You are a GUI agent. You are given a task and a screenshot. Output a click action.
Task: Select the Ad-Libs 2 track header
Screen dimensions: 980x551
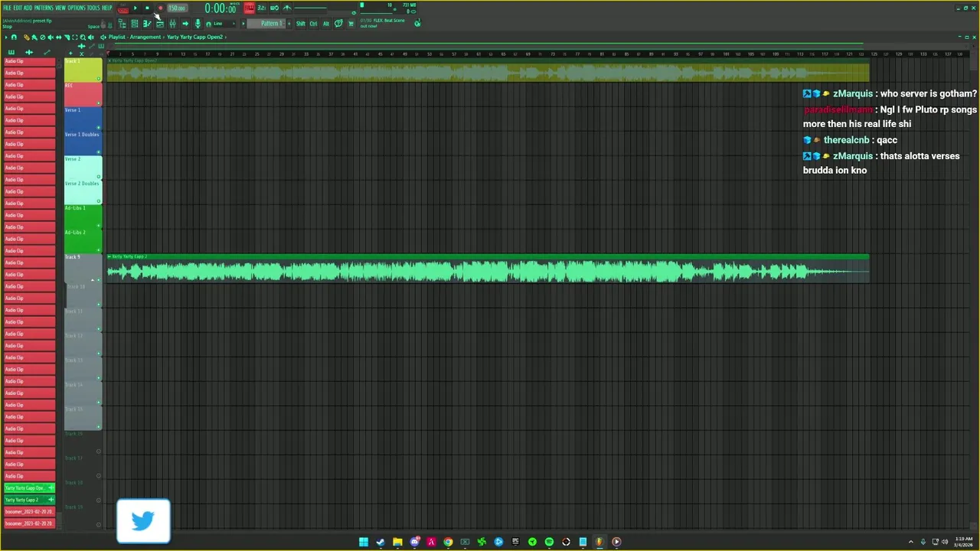click(x=83, y=241)
